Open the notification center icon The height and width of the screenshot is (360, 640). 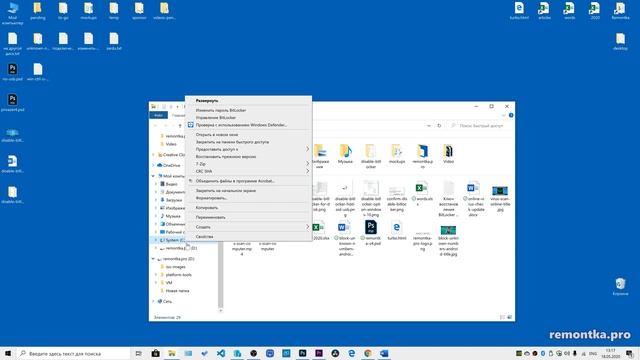tap(630, 353)
